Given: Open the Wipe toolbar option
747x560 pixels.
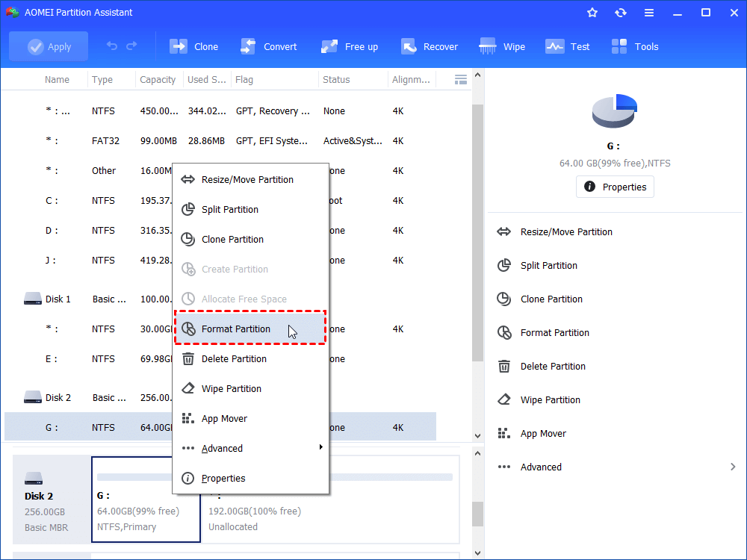Looking at the screenshot, I should [x=502, y=46].
